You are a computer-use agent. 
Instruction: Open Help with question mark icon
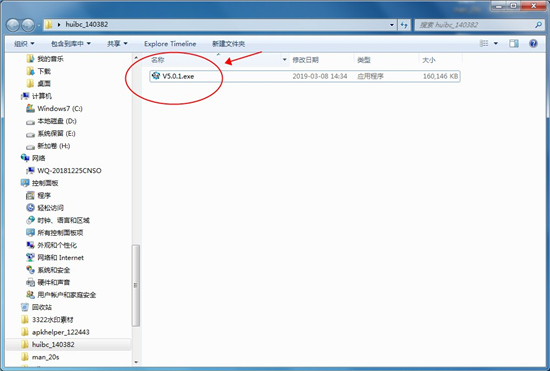tap(533, 43)
